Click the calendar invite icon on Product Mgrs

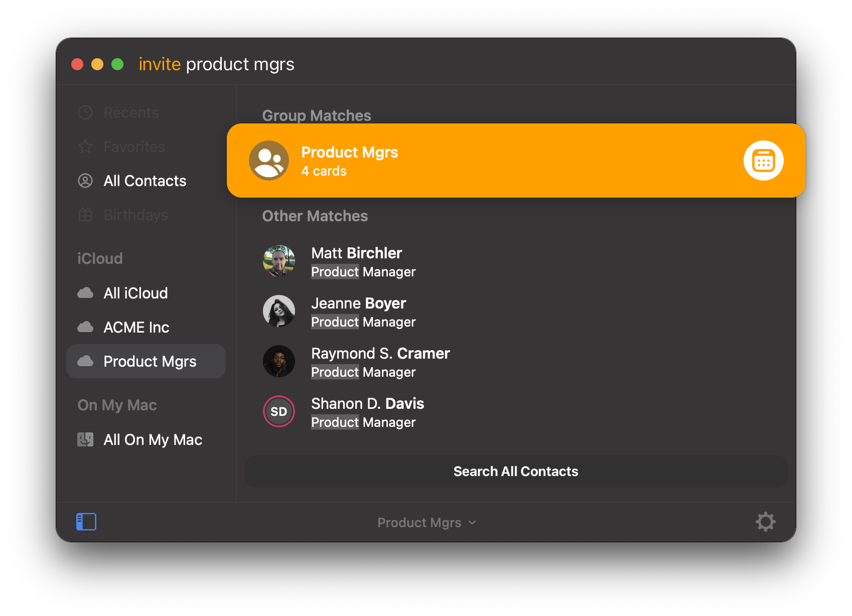click(763, 161)
